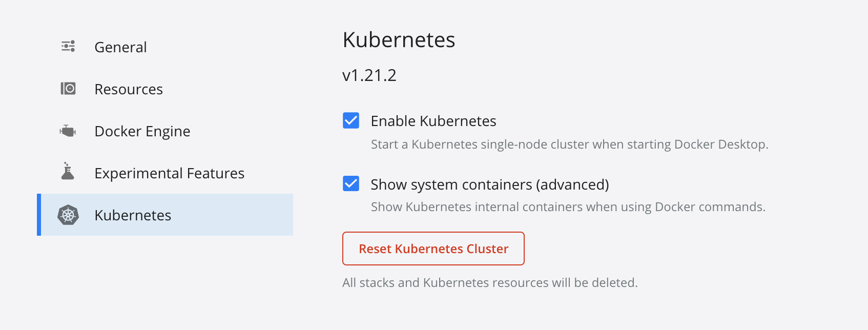
Task: Uncheck Show system containers (advanced)
Action: 350,184
